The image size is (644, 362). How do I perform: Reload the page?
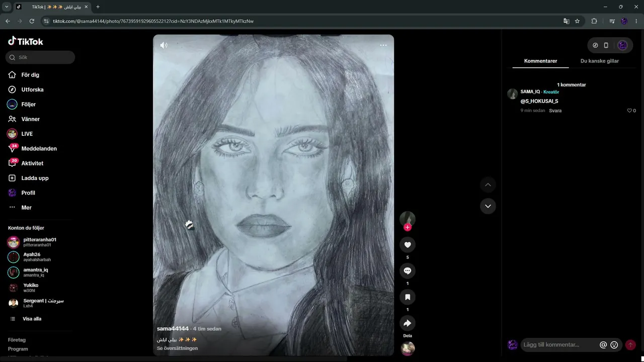32,21
